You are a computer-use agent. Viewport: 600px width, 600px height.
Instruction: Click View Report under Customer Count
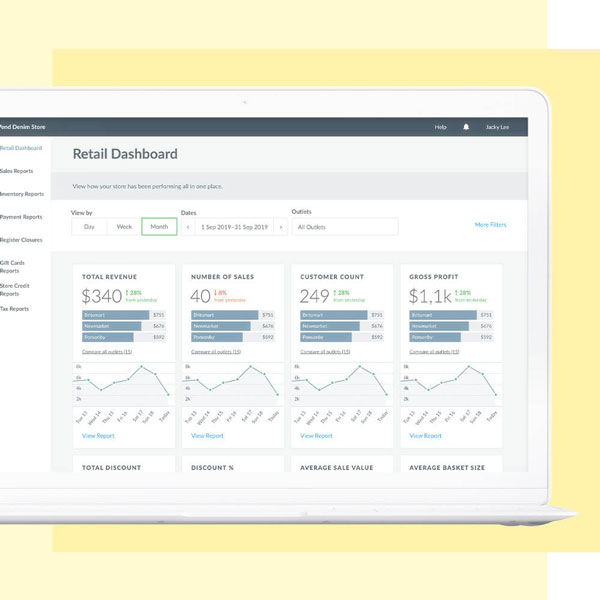pos(316,436)
